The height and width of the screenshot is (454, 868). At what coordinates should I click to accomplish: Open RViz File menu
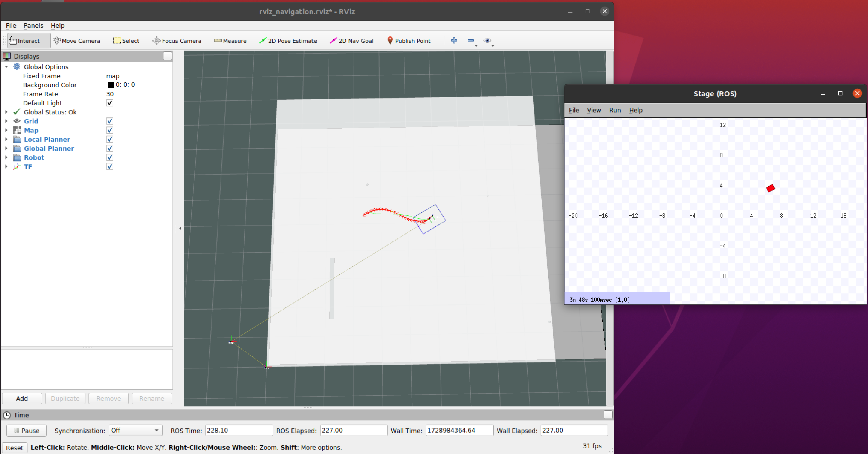coord(11,25)
